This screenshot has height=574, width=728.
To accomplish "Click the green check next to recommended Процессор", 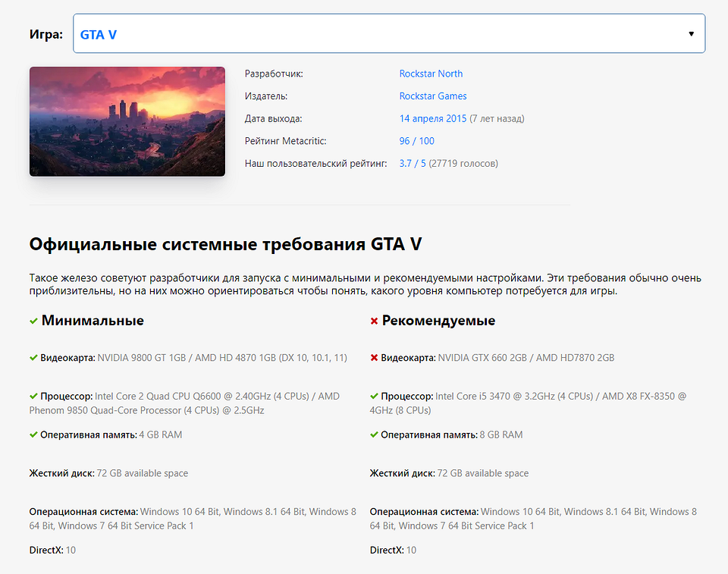I will click(x=373, y=395).
